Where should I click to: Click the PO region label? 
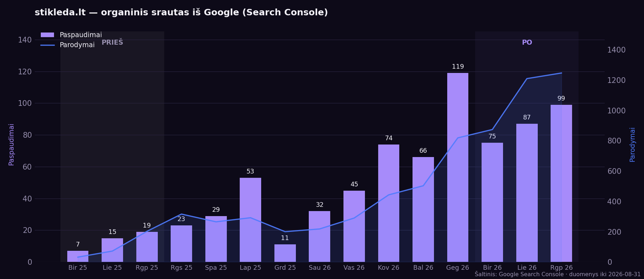pyautogui.click(x=527, y=42)
